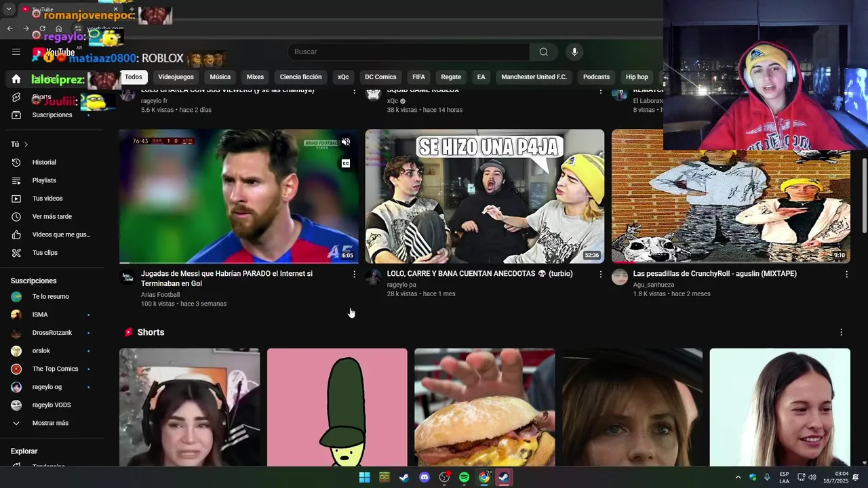
Task: Open the YouTube guide hamburger menu
Action: (x=16, y=52)
